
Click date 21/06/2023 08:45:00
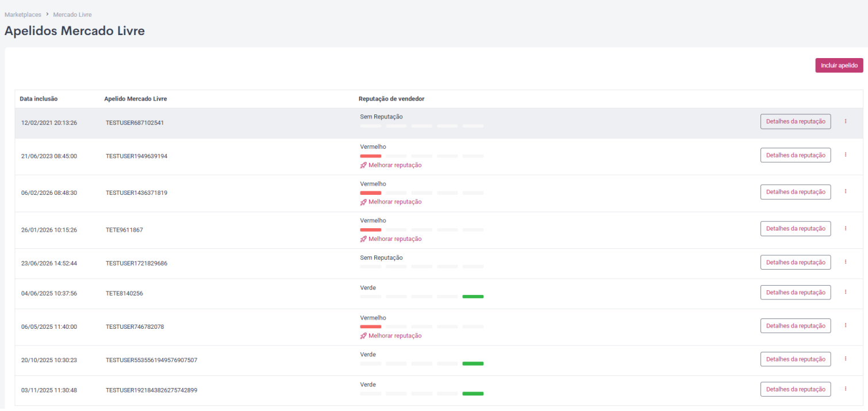pos(49,156)
